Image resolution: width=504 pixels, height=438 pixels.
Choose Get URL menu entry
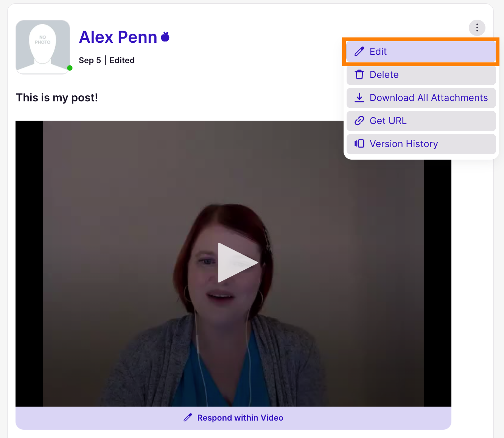(x=421, y=121)
